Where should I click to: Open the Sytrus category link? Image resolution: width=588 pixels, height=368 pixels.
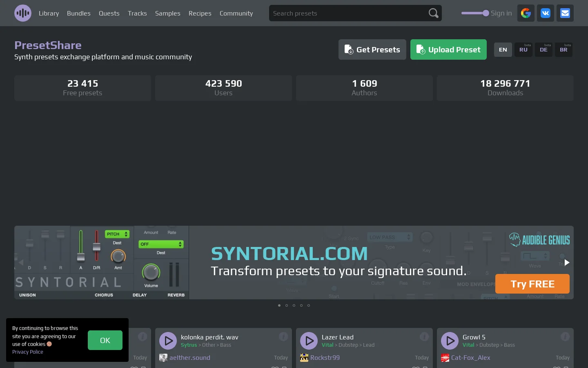[x=189, y=345]
